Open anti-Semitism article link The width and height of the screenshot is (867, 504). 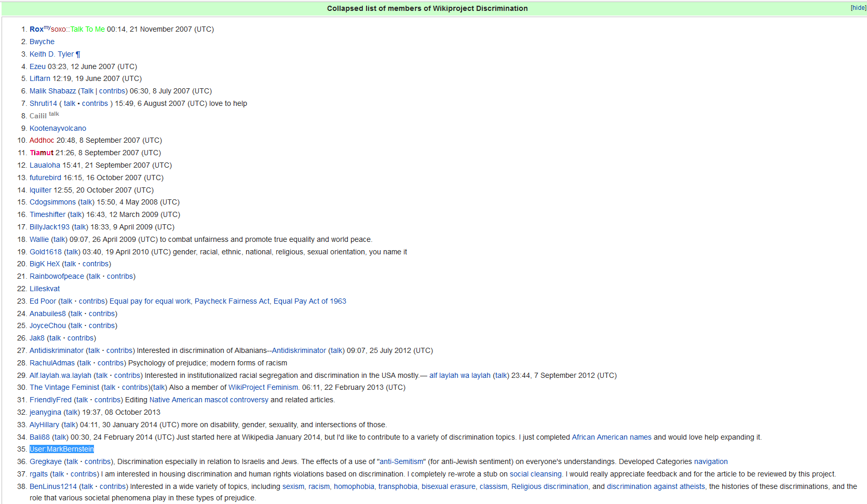(401, 461)
